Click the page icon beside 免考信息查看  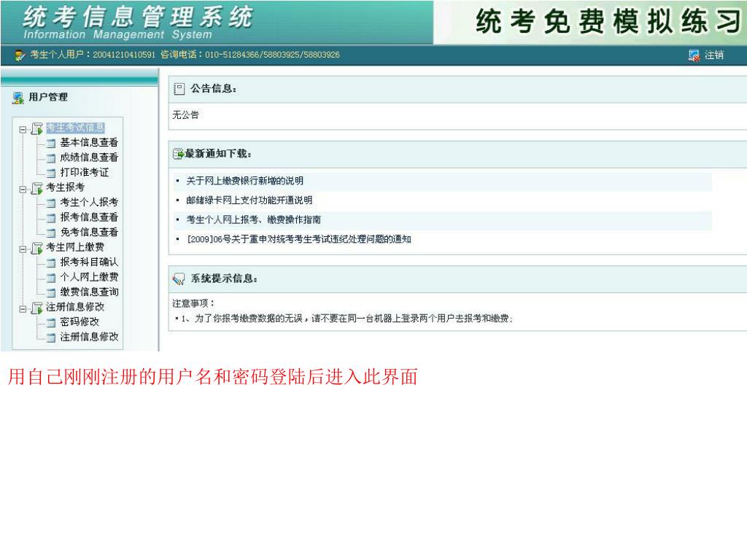coord(51,233)
